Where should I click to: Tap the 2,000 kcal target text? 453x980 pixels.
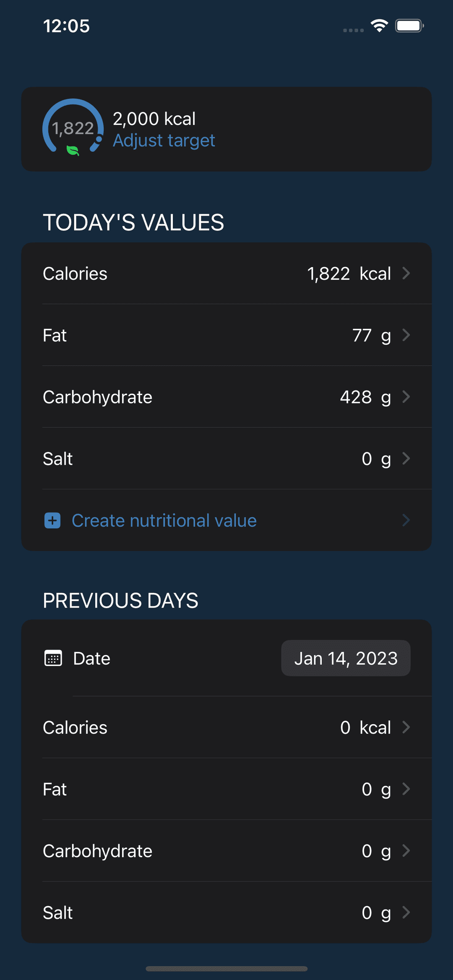click(x=154, y=119)
